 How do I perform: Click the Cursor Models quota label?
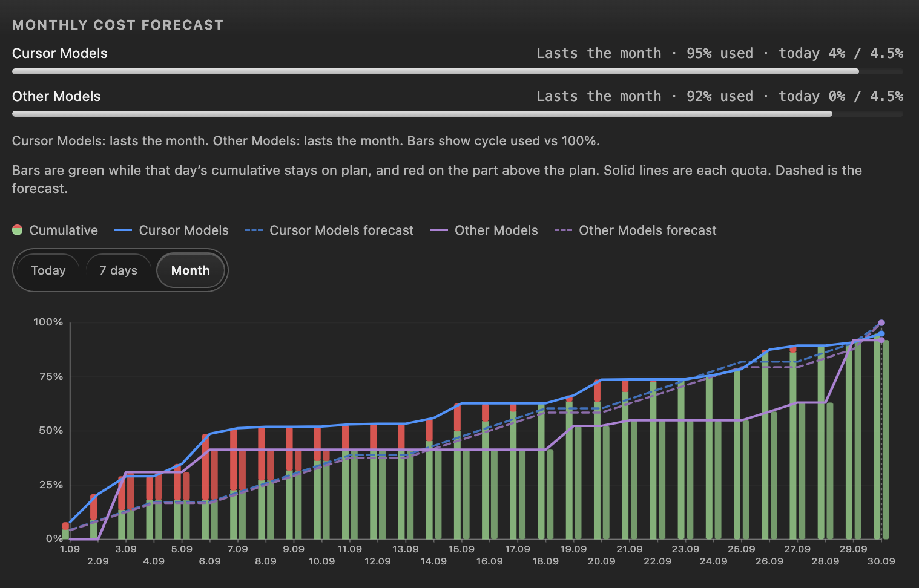click(x=60, y=53)
